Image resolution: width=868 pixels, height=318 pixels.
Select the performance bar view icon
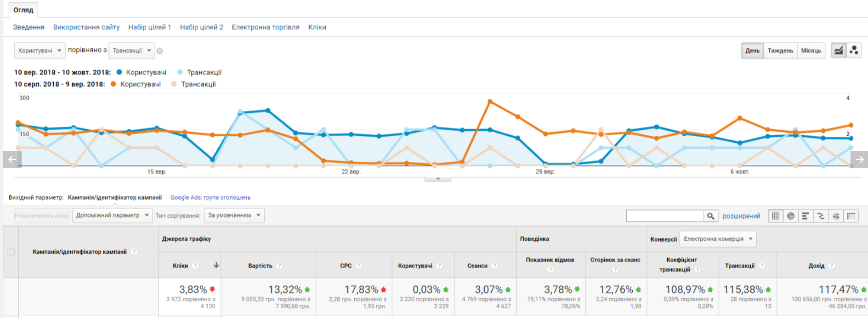click(x=806, y=216)
